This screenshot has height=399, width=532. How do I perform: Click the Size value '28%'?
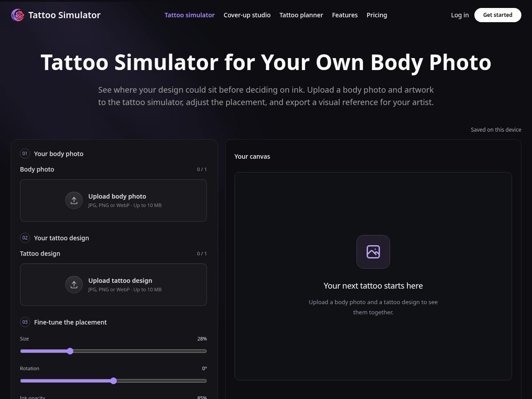[202, 339]
